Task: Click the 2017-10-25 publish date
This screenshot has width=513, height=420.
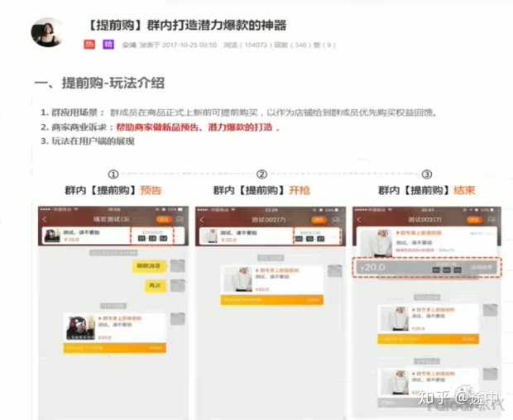Action: (x=189, y=45)
